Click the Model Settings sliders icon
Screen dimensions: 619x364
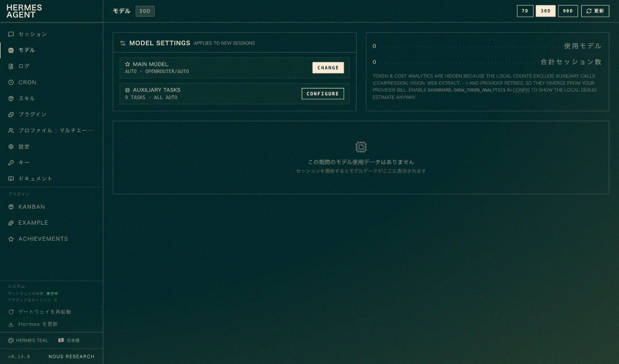(x=123, y=43)
